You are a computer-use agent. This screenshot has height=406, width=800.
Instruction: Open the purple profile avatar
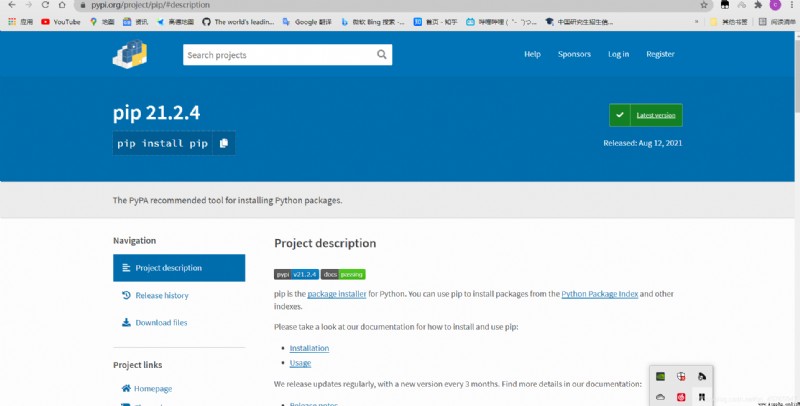coord(776,5)
